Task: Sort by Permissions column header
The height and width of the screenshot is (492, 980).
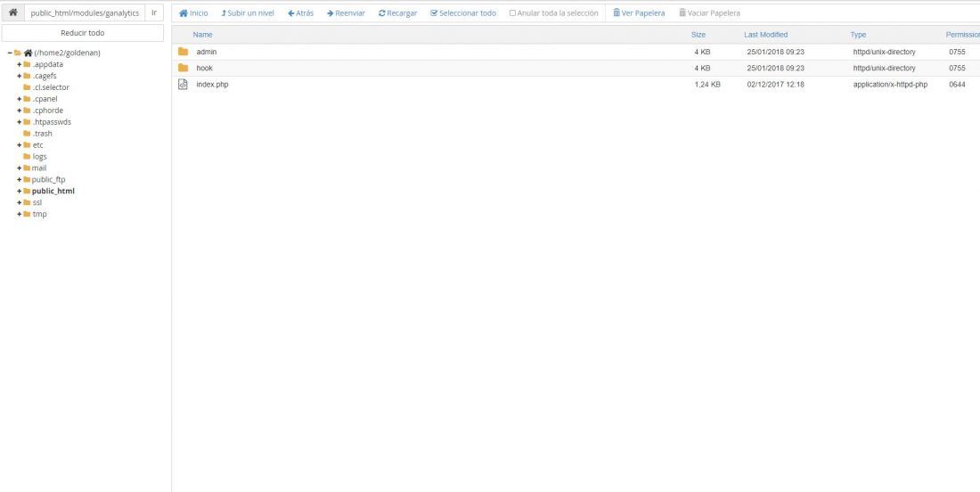Action: (962, 35)
